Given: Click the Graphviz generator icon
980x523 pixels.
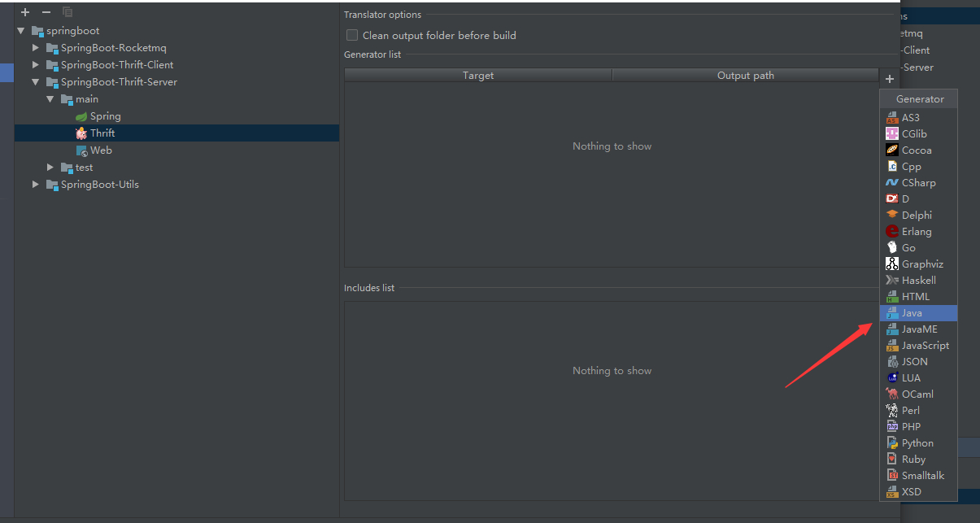Looking at the screenshot, I should pyautogui.click(x=892, y=264).
